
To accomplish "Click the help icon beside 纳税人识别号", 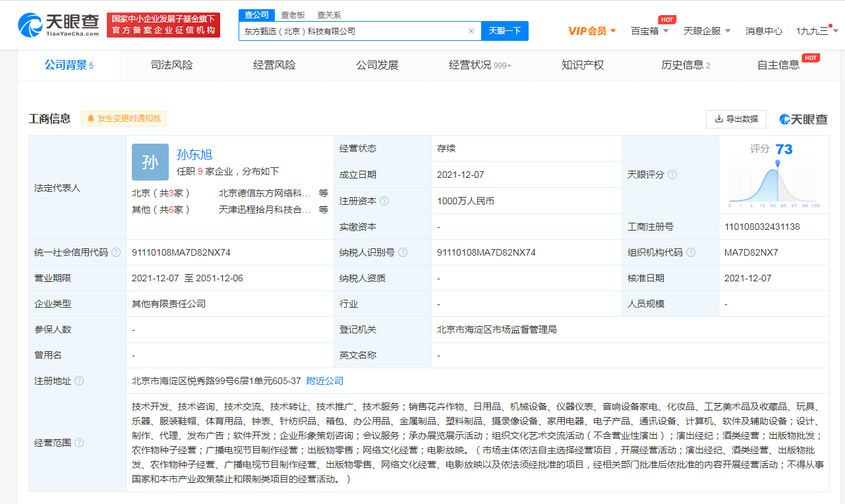I will pyautogui.click(x=403, y=252).
